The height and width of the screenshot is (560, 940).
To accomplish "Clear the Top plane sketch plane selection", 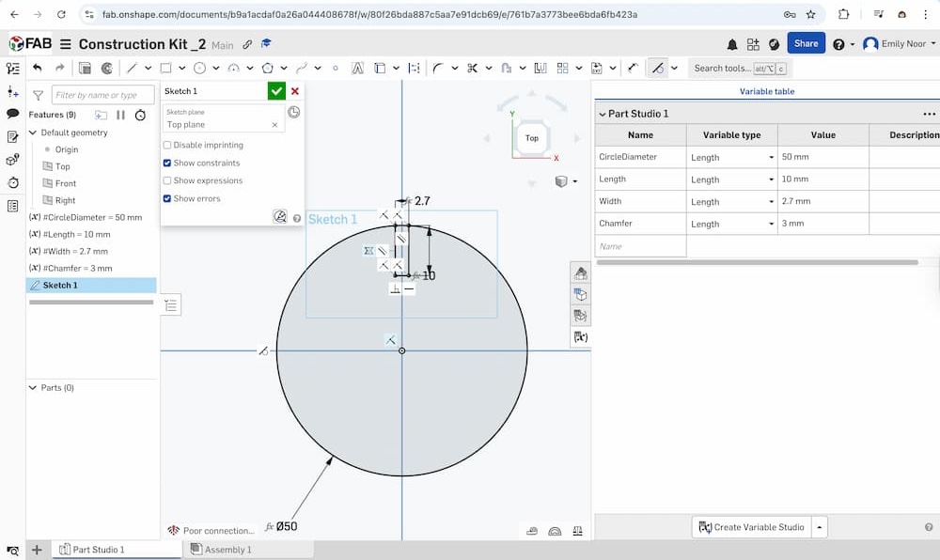I will pos(274,125).
